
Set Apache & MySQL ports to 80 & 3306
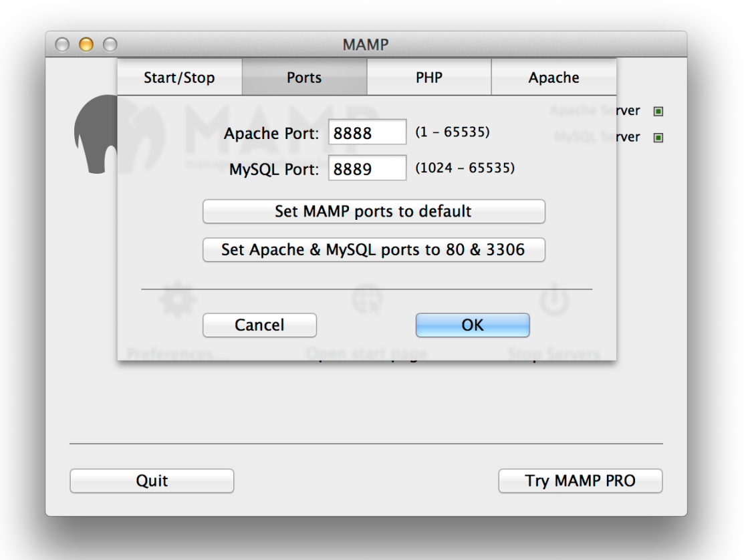pyautogui.click(x=374, y=250)
